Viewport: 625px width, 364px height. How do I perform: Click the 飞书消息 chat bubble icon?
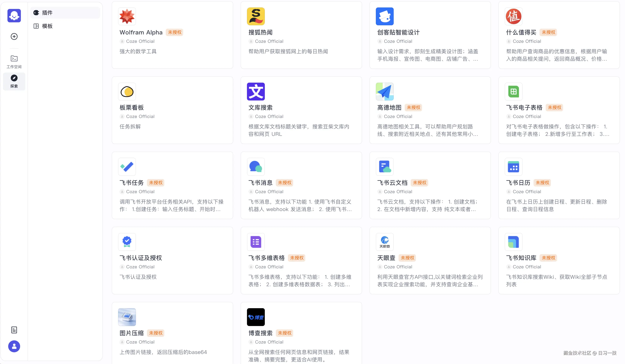point(256,167)
